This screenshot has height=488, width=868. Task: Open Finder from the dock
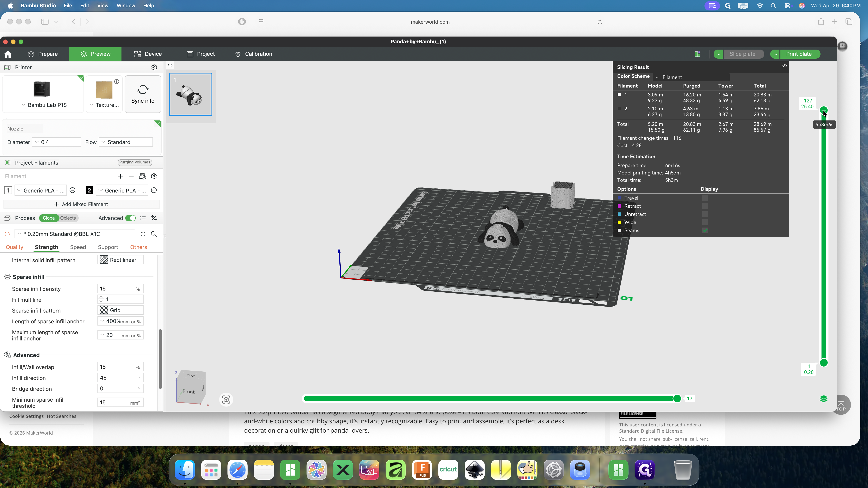tap(185, 470)
